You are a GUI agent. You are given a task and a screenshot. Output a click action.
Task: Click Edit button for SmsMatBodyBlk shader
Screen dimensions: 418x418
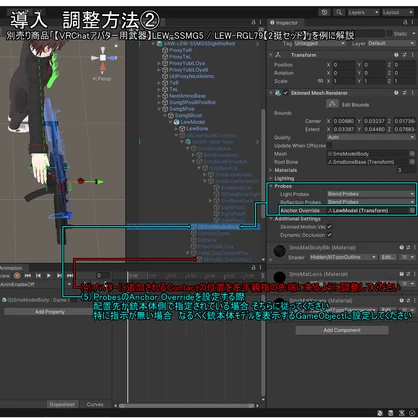tap(388, 257)
